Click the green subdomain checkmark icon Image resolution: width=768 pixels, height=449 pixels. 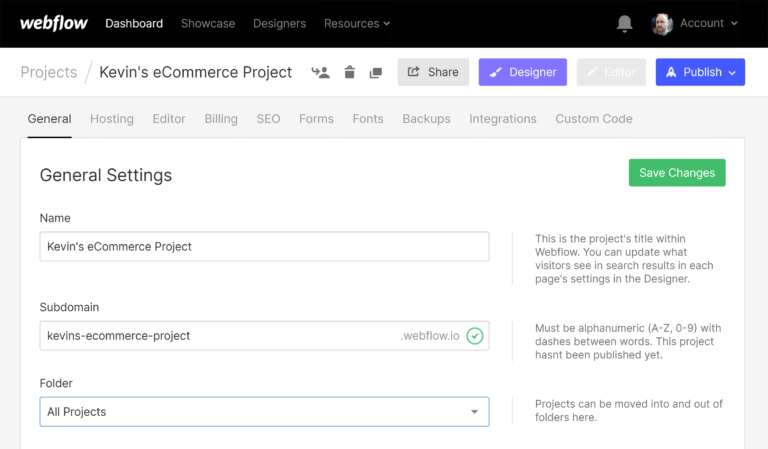[475, 336]
